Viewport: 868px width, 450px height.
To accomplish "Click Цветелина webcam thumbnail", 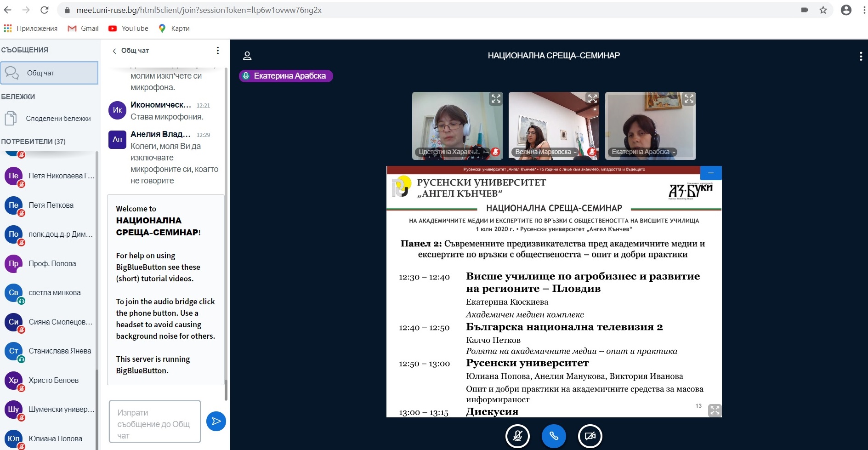I will pyautogui.click(x=457, y=126).
